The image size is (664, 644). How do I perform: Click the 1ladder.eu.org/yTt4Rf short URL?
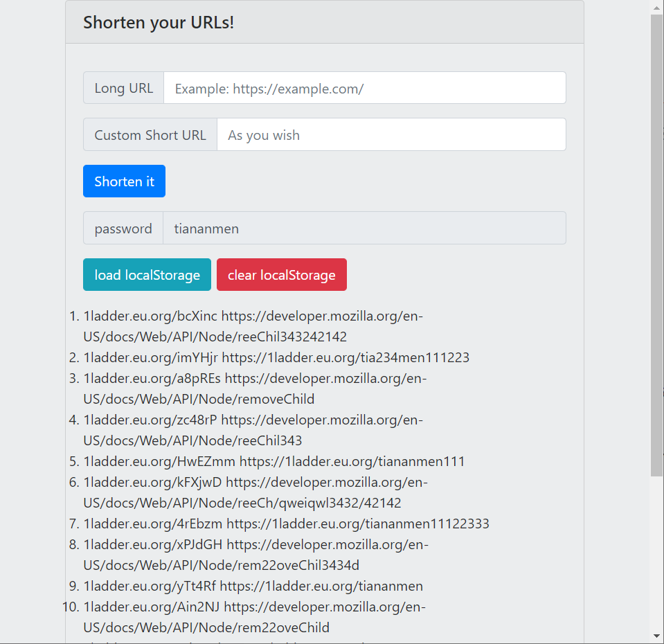pos(150,587)
